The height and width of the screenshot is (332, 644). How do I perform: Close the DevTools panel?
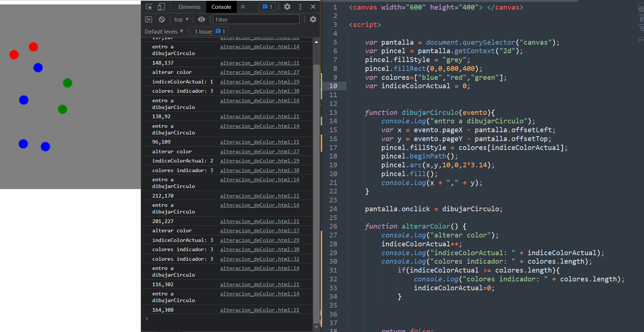313,7
